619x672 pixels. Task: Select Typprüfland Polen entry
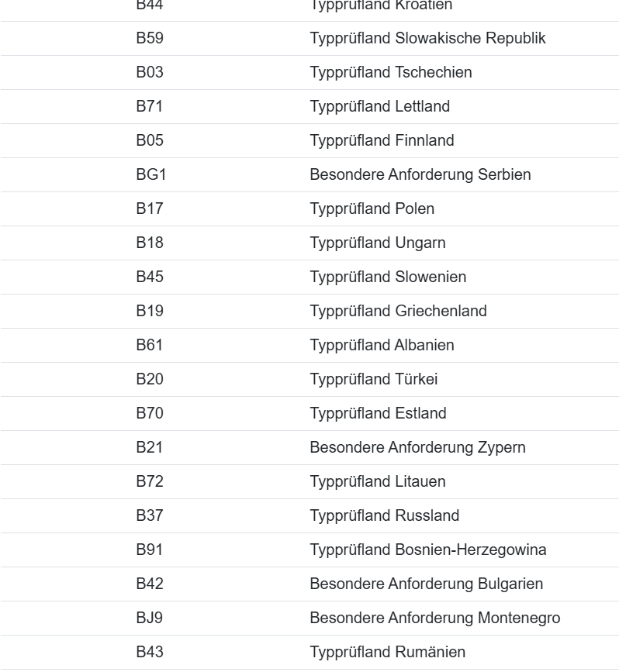[372, 208]
